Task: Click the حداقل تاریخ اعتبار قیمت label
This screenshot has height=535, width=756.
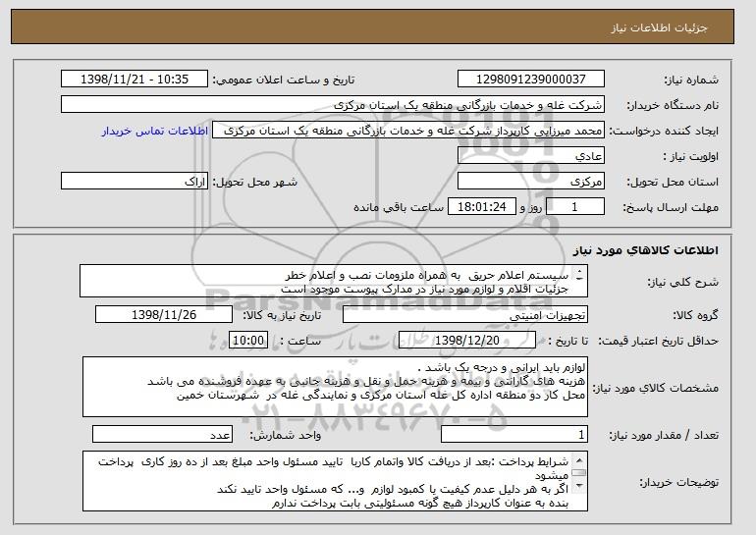Action: tap(658, 342)
